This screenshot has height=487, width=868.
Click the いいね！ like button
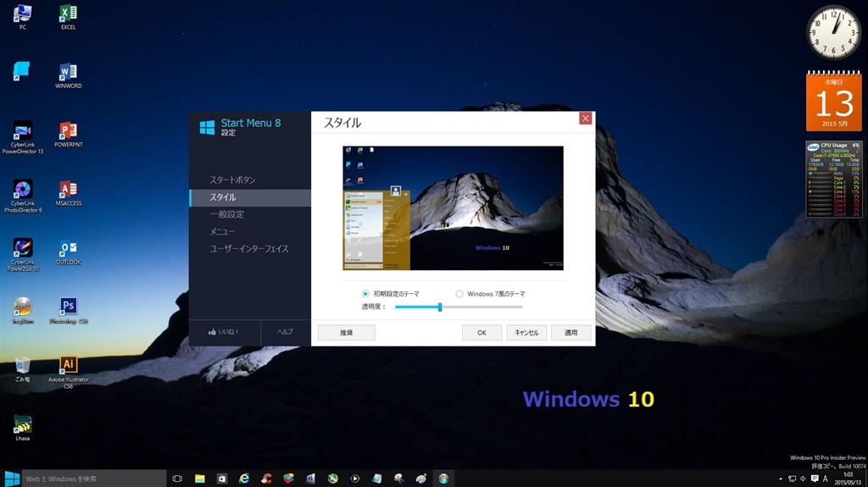tap(224, 332)
